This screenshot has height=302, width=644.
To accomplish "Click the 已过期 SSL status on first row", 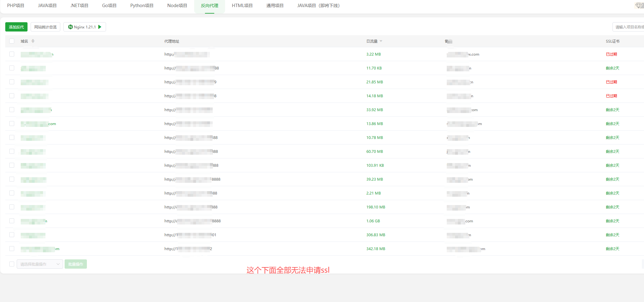I will [611, 54].
